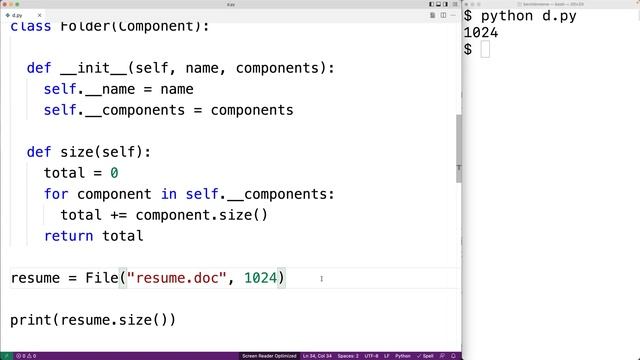Change language mode from Python

click(x=402, y=356)
